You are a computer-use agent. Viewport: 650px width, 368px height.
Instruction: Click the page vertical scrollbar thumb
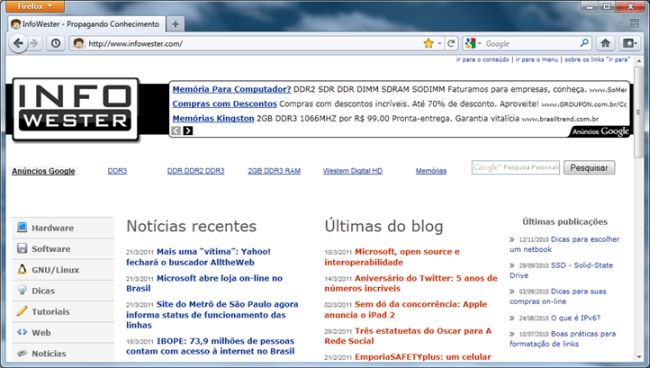coord(640,112)
